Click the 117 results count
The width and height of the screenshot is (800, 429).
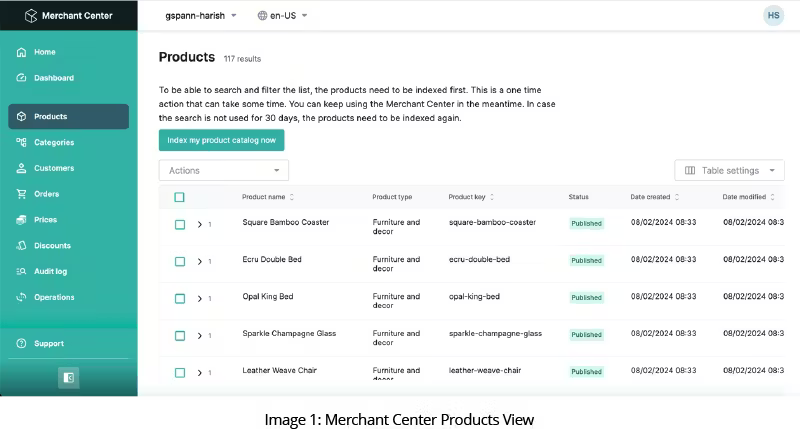point(242,59)
